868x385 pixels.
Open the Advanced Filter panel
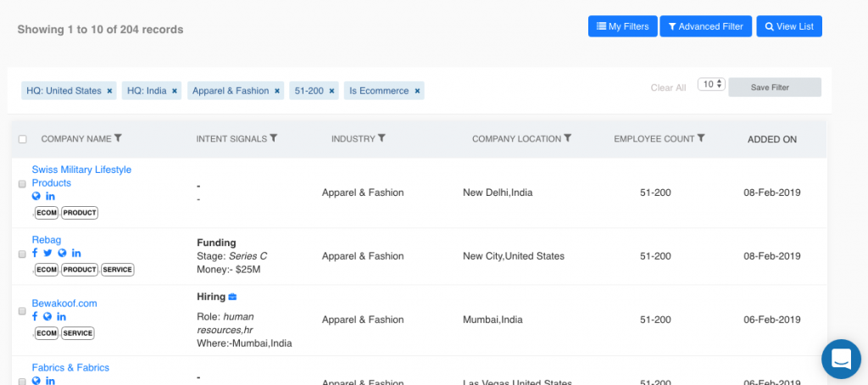coord(706,26)
